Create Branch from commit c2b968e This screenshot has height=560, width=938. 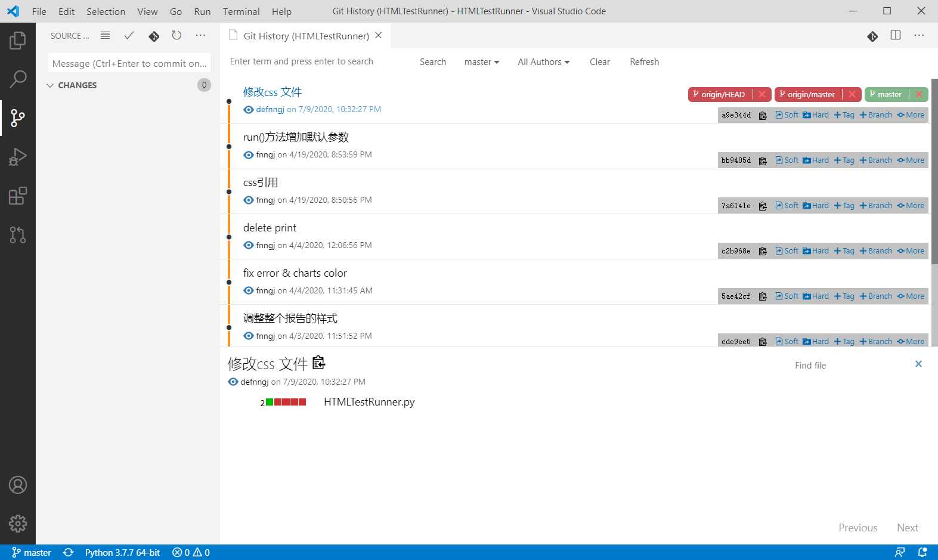(x=875, y=251)
